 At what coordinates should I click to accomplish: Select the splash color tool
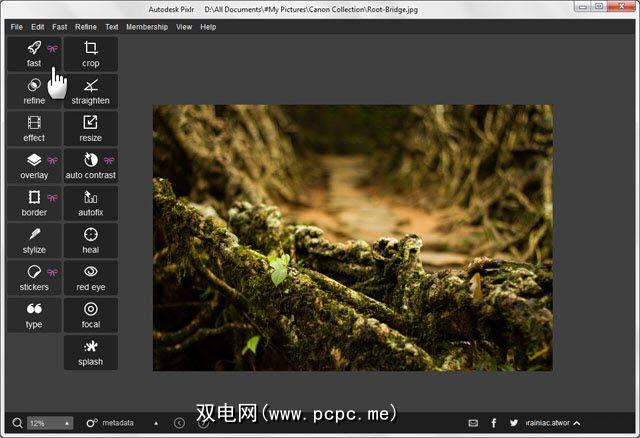91,351
